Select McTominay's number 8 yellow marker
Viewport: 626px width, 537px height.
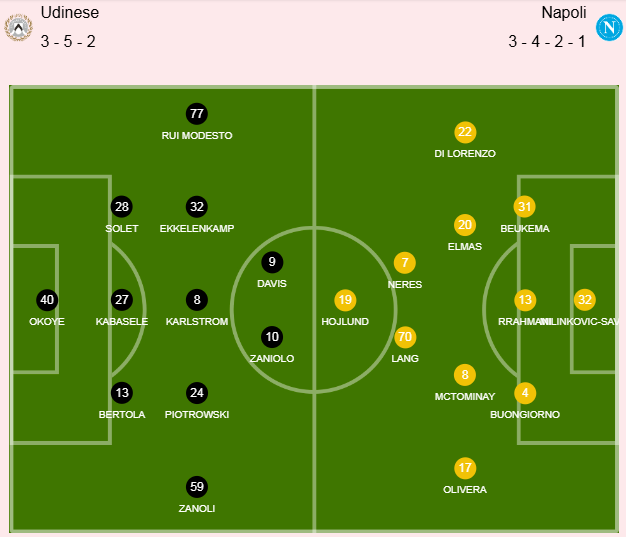pos(465,375)
